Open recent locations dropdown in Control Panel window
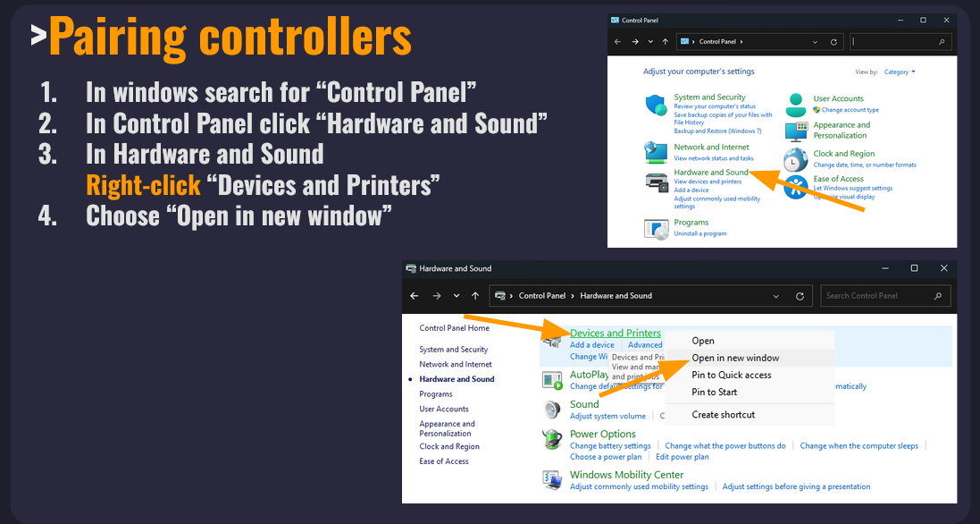Image resolution: width=980 pixels, height=524 pixels. [x=650, y=42]
